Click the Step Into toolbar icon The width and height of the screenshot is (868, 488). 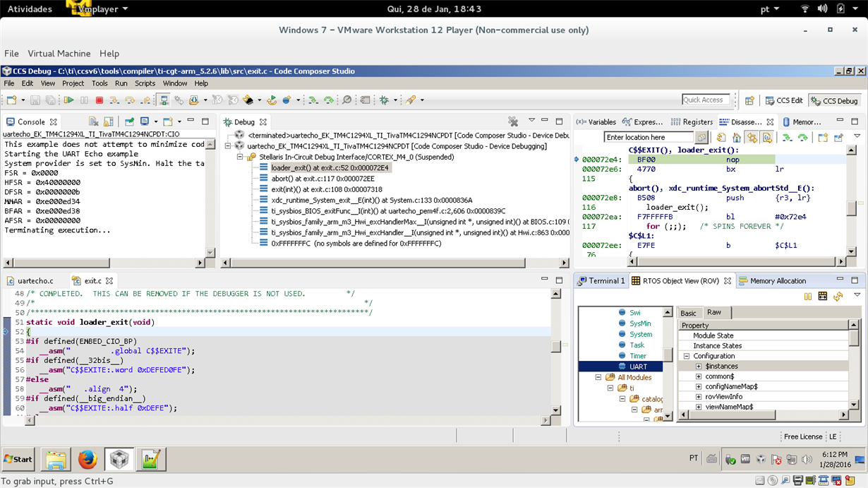[114, 100]
